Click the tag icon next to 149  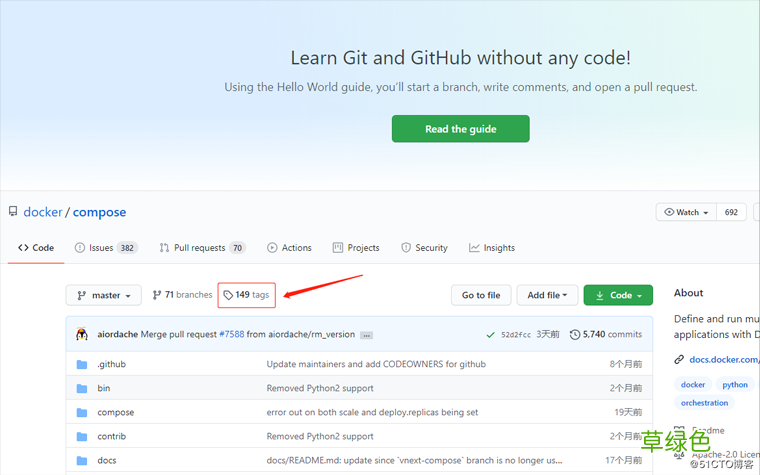pyautogui.click(x=228, y=295)
